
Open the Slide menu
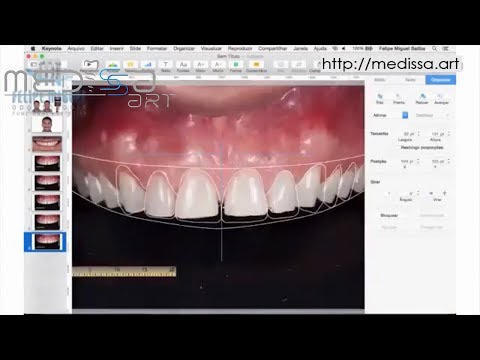[135, 49]
